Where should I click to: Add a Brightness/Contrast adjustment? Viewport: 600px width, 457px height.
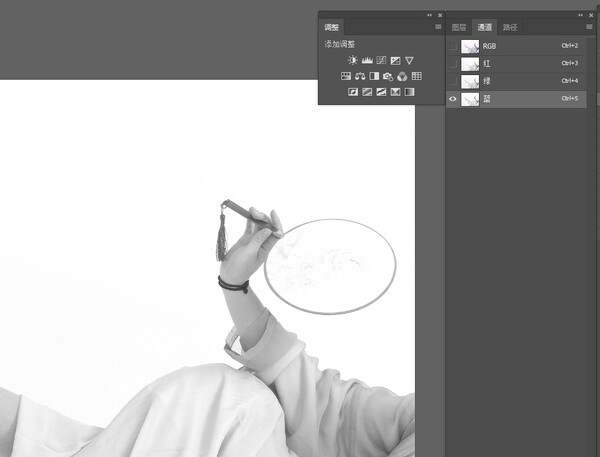tap(353, 60)
